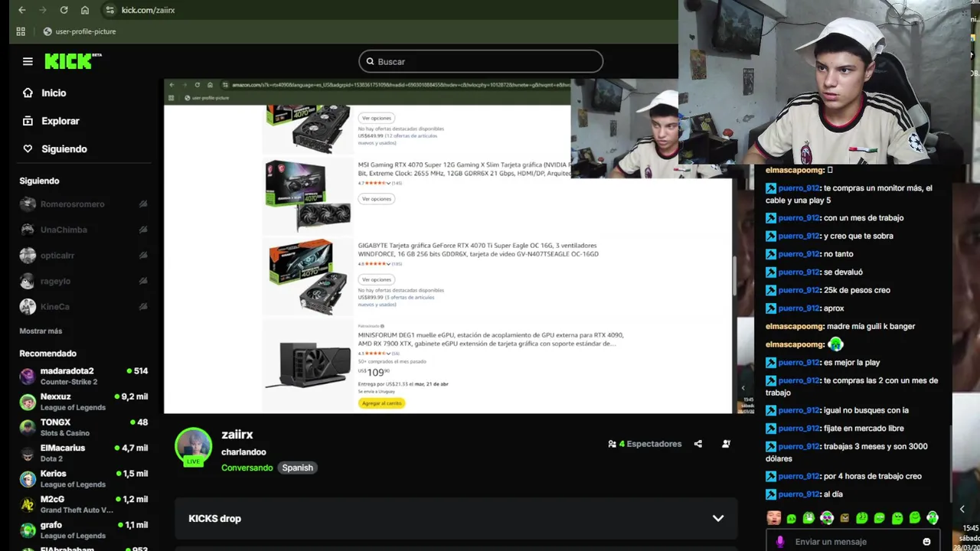Viewport: 980px width, 551px height.
Task: Select the Spanish language tag
Action: pyautogui.click(x=297, y=468)
